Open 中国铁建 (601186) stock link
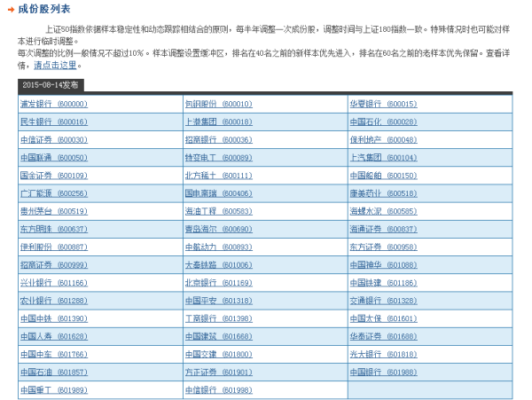The height and width of the screenshot is (400, 532). [x=383, y=283]
